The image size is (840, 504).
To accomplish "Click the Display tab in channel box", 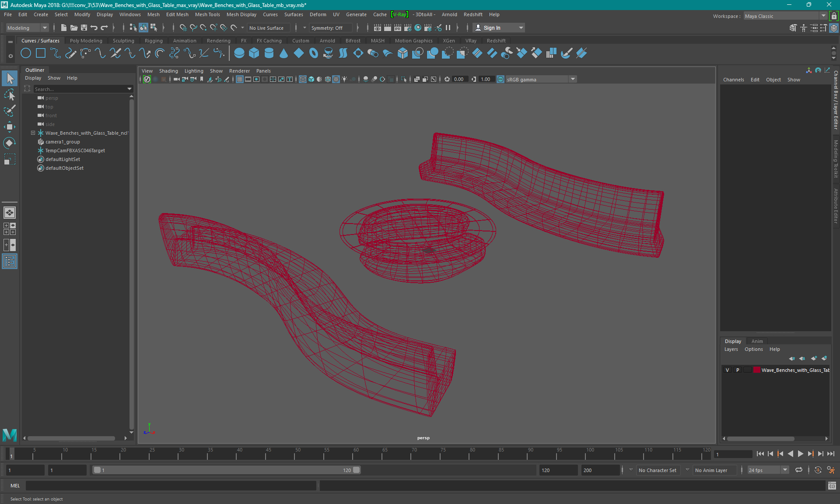I will tap(733, 341).
